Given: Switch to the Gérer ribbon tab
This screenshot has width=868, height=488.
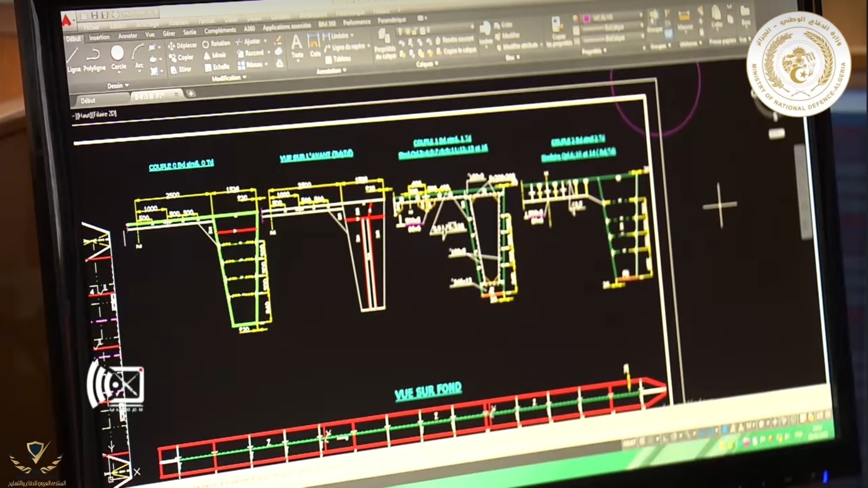Looking at the screenshot, I should (x=169, y=33).
